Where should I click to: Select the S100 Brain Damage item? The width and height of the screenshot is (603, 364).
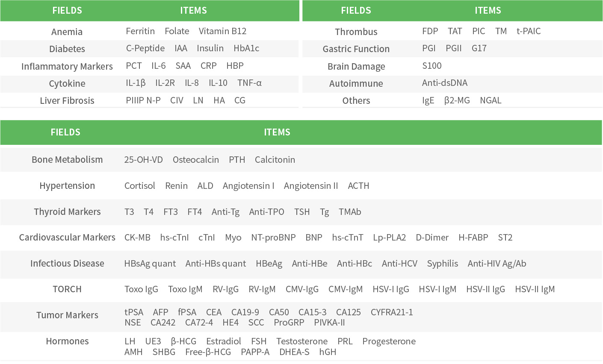click(432, 66)
